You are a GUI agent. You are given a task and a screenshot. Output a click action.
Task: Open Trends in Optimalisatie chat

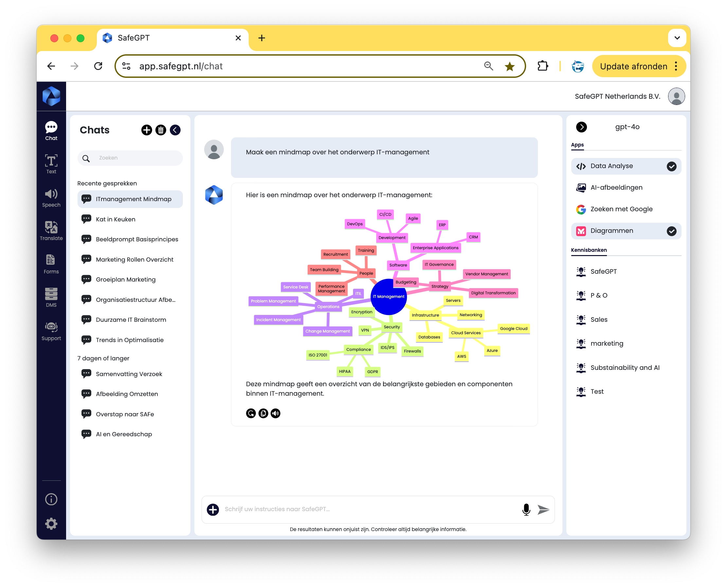[130, 340]
